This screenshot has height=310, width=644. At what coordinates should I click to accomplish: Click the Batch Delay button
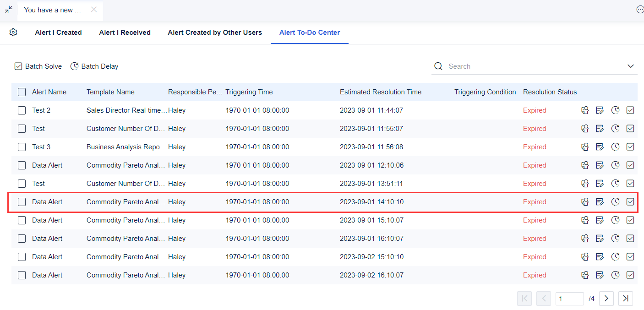click(x=94, y=66)
